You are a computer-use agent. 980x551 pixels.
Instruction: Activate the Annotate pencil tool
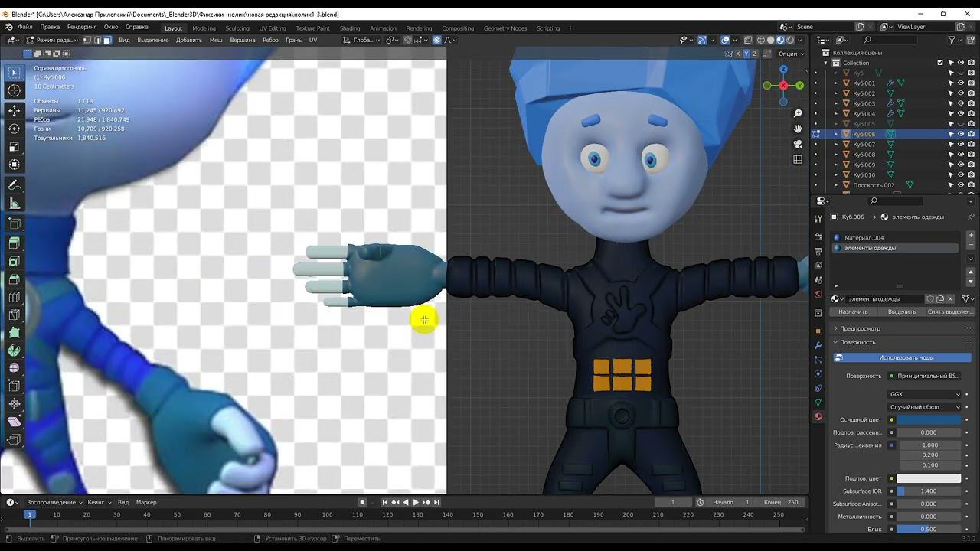point(15,185)
